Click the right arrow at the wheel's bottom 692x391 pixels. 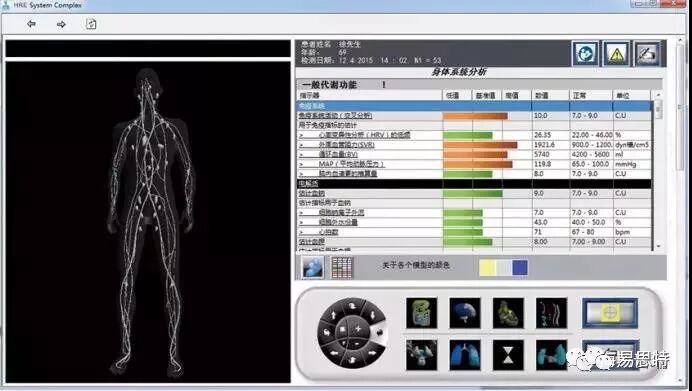(x=372, y=353)
